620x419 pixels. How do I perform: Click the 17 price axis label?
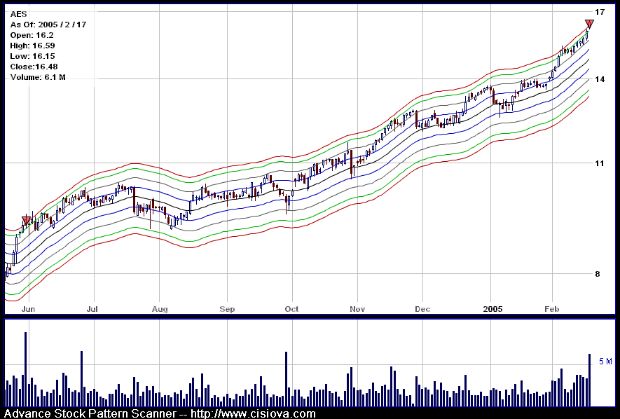[600, 12]
